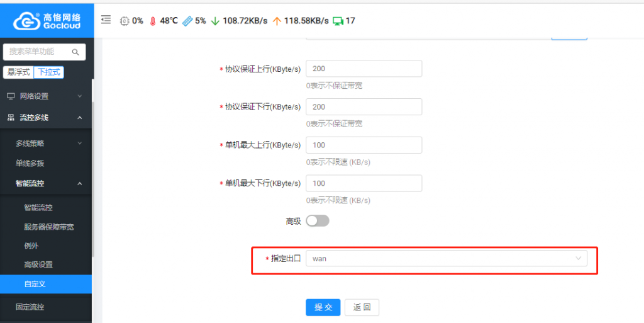Expand the 网络设置 menu section

45,96
